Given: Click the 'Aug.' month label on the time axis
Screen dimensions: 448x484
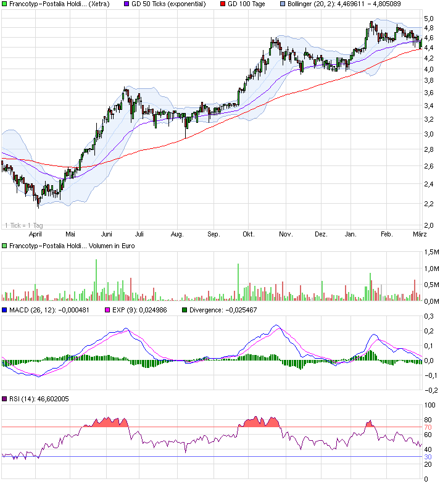Looking at the screenshot, I should 177,235.
